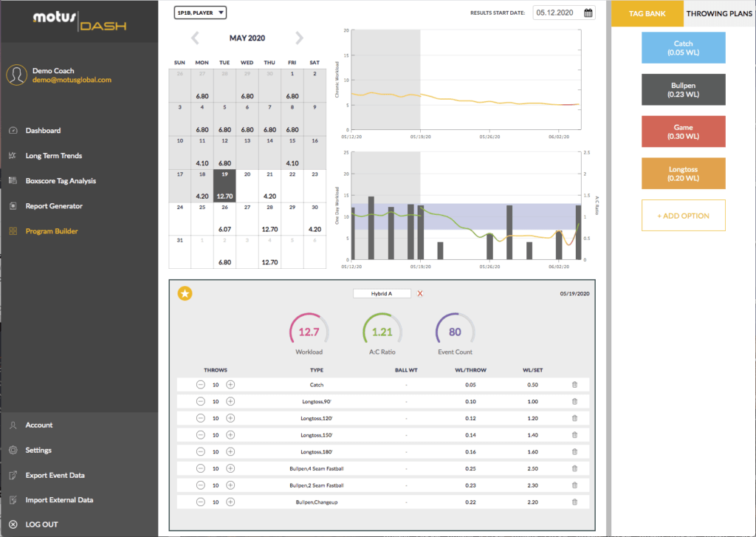Open the results start date calendar icon
Screen dimensions: 756x537
coord(588,13)
